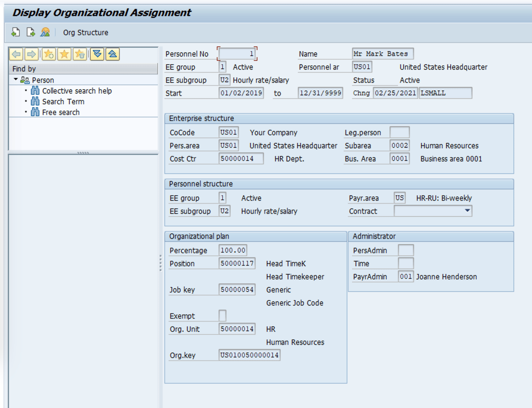This screenshot has height=408, width=532.
Task: Expand all using the double down-arrow icon
Action: (x=97, y=54)
